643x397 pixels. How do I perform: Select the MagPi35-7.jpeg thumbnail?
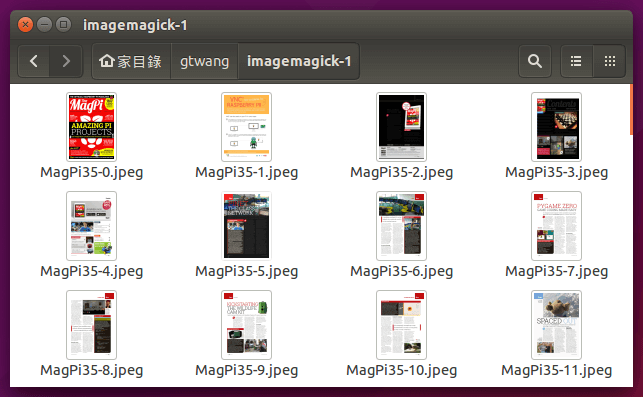pos(556,226)
